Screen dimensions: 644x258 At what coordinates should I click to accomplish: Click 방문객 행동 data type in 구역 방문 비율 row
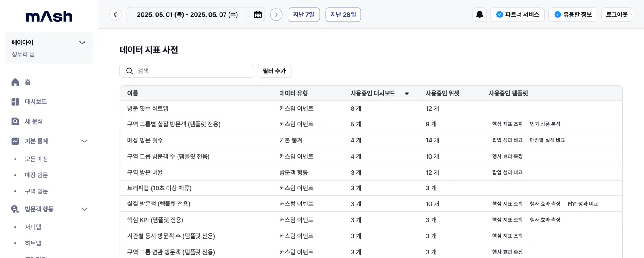(294, 172)
